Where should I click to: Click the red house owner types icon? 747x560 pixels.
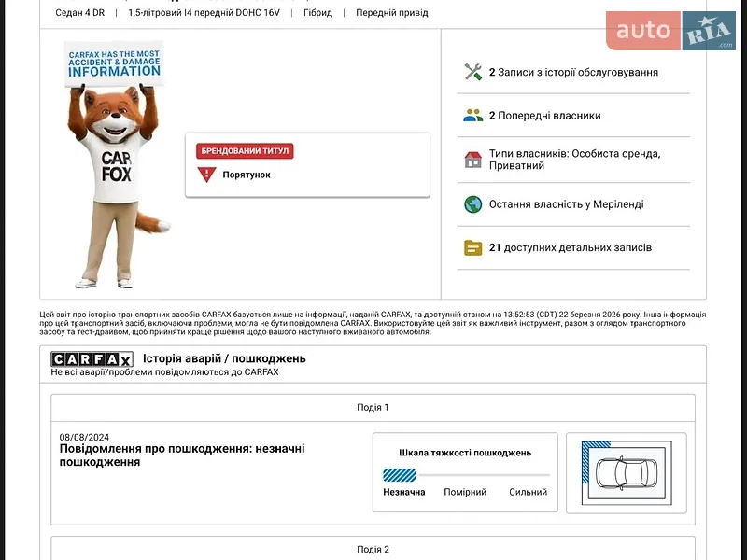coord(472,160)
